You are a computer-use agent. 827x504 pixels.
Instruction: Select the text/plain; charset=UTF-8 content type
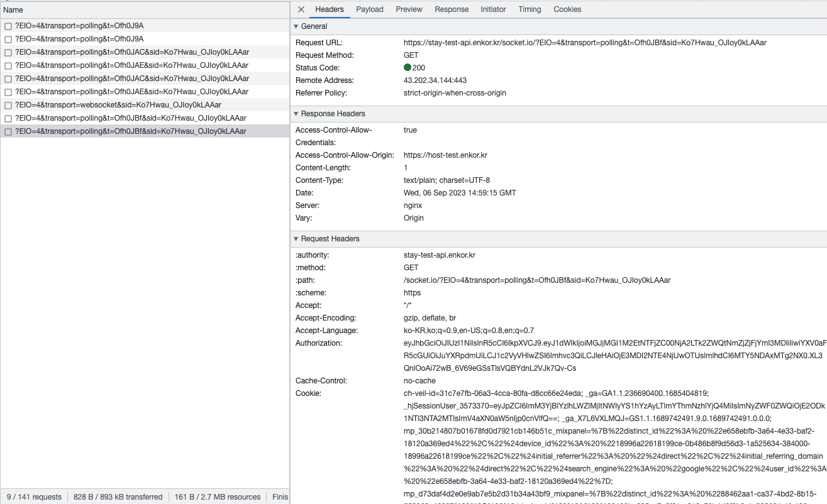pyautogui.click(x=447, y=180)
